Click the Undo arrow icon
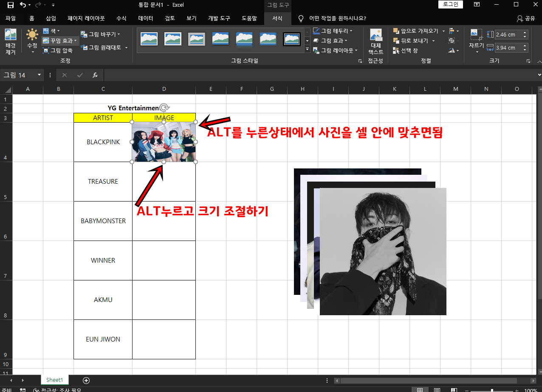 [x=23, y=5]
